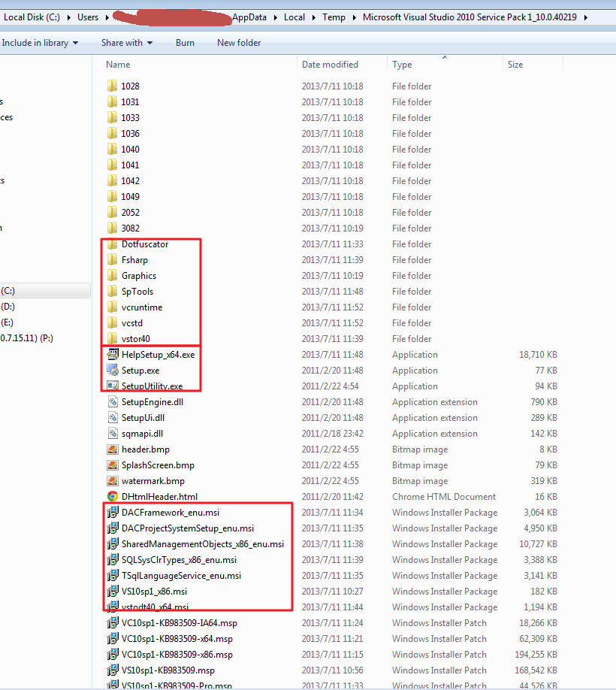Expand the breadcrumb arrow after Local
The image size is (616, 690).
(x=314, y=17)
